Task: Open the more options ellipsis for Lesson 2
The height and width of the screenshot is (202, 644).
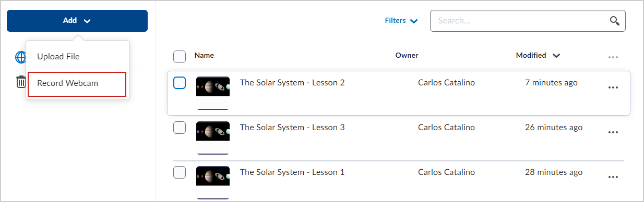Action: click(613, 87)
